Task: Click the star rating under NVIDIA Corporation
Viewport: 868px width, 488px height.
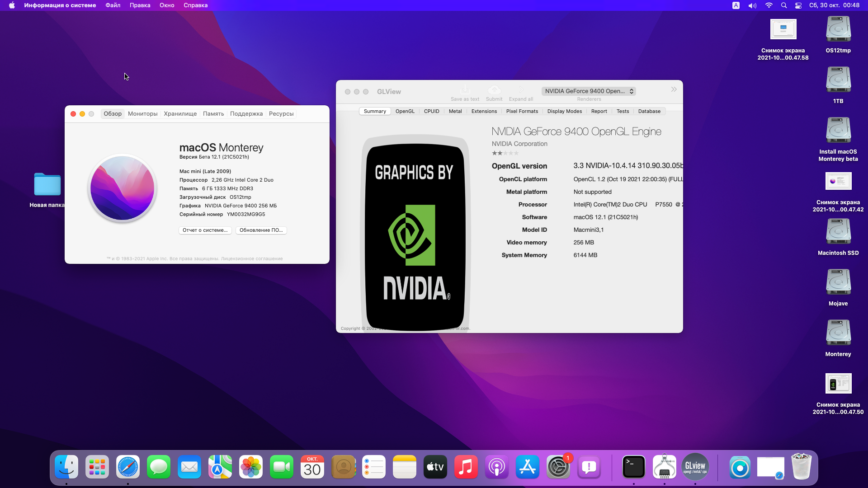Action: tap(505, 153)
